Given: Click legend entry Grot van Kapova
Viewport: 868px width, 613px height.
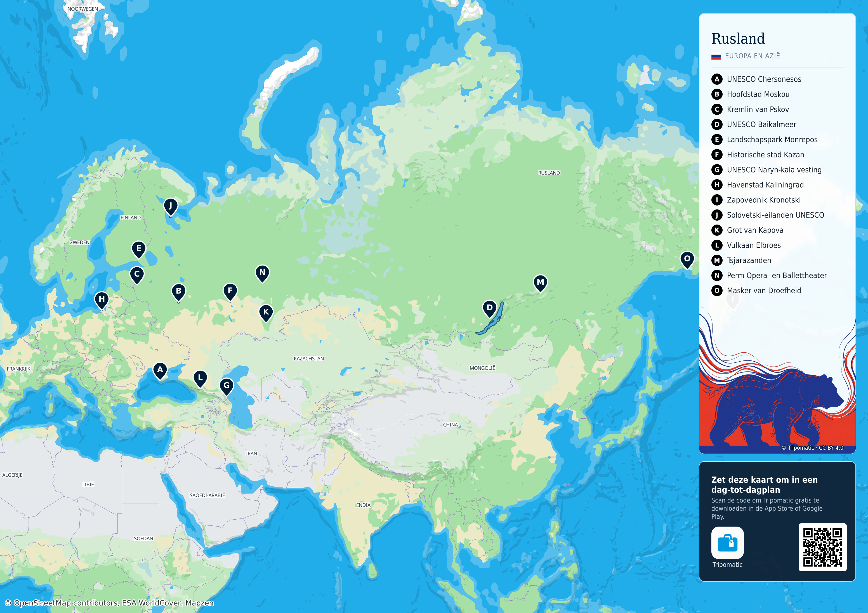Looking at the screenshot, I should pyautogui.click(x=747, y=230).
